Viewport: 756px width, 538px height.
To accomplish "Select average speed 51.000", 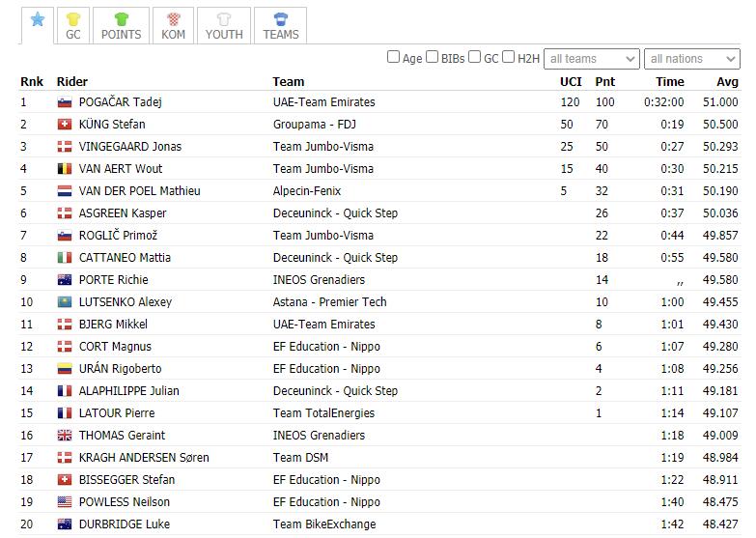I will tap(720, 102).
